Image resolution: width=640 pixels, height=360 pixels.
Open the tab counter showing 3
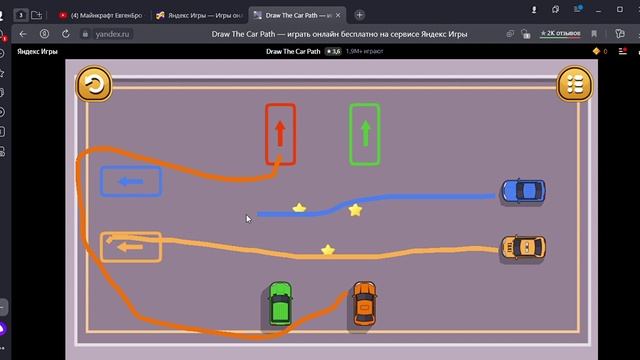[21, 16]
